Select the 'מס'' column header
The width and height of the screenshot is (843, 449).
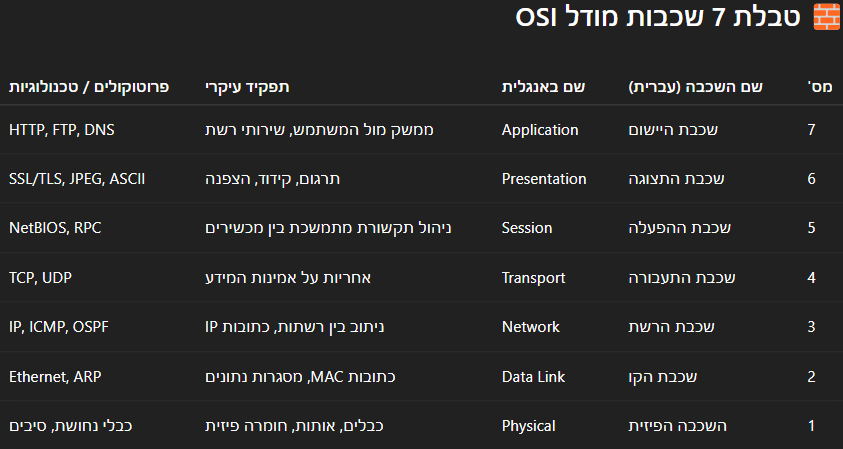pyautogui.click(x=820, y=87)
